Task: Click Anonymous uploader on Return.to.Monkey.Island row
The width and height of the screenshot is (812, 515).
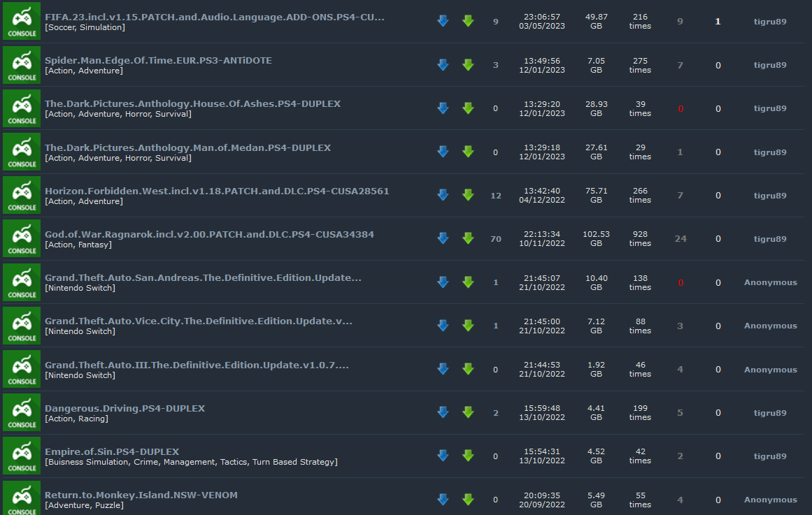Action: (x=771, y=500)
